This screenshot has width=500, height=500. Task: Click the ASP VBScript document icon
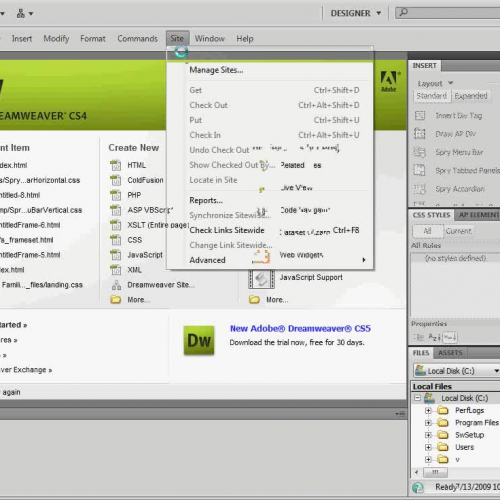(116, 210)
